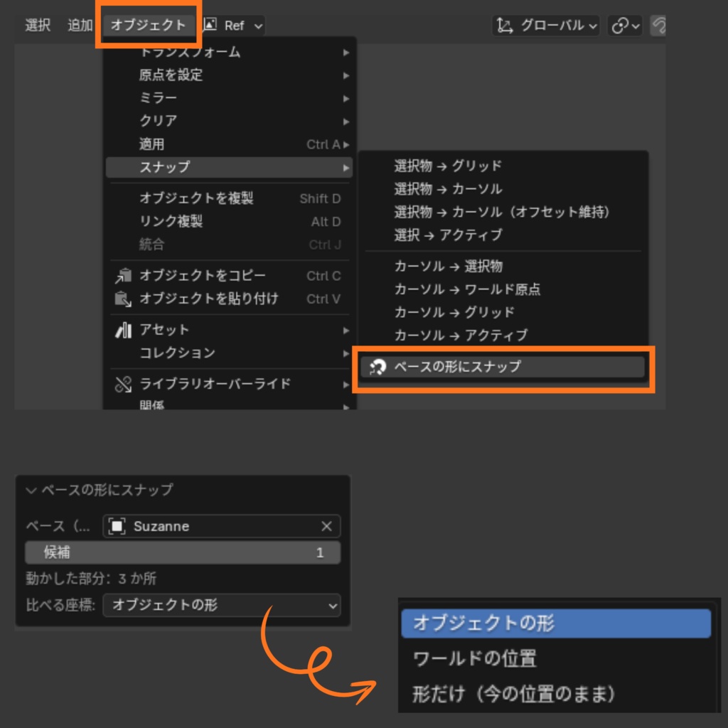The height and width of the screenshot is (728, 728).
Task: Choose オブジェクトを貼り付け menu entry
Action: (x=230, y=299)
